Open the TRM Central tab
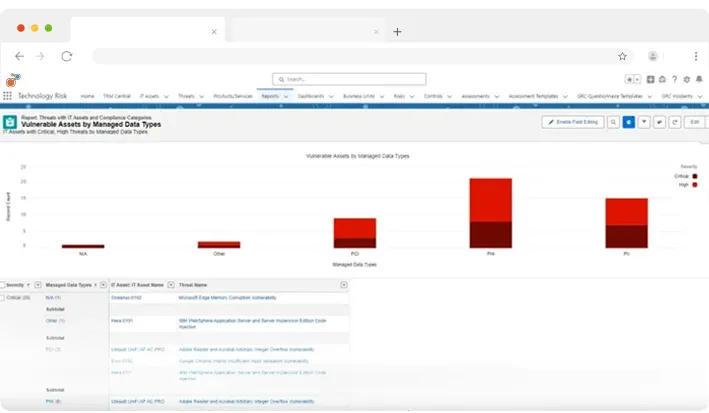 pos(117,96)
